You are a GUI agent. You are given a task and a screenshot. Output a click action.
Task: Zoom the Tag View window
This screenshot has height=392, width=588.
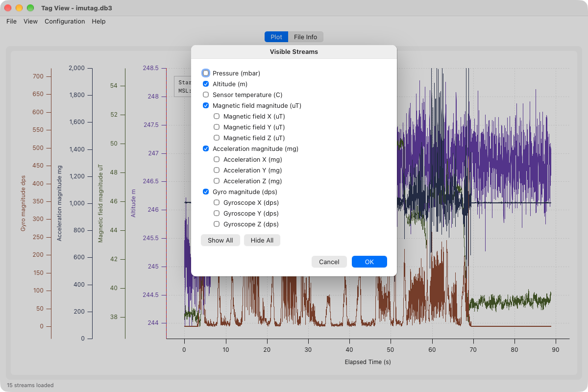click(x=30, y=8)
